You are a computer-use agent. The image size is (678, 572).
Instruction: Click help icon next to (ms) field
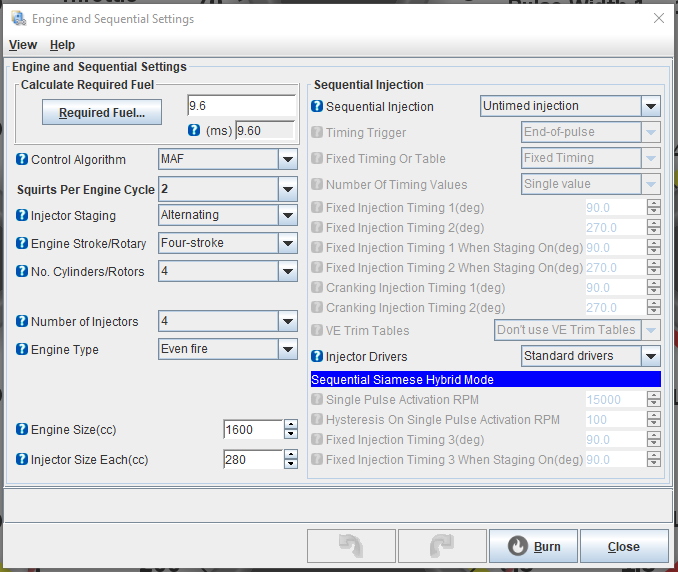(x=194, y=130)
